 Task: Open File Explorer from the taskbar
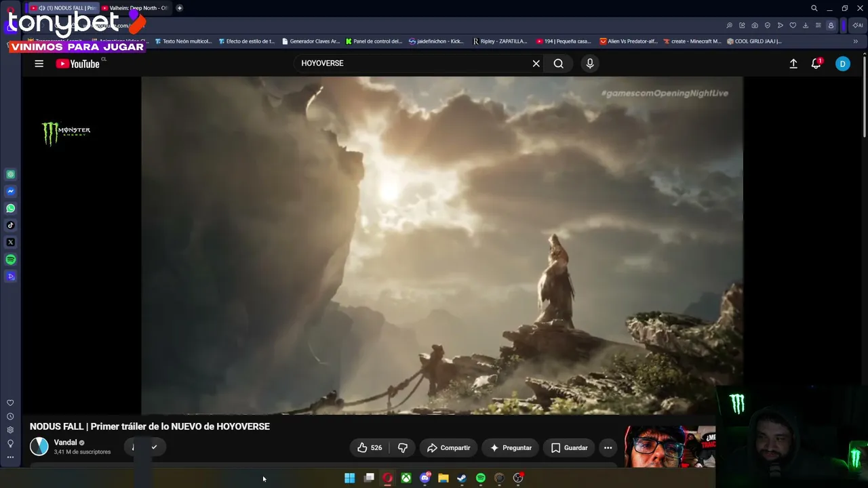coord(443,479)
